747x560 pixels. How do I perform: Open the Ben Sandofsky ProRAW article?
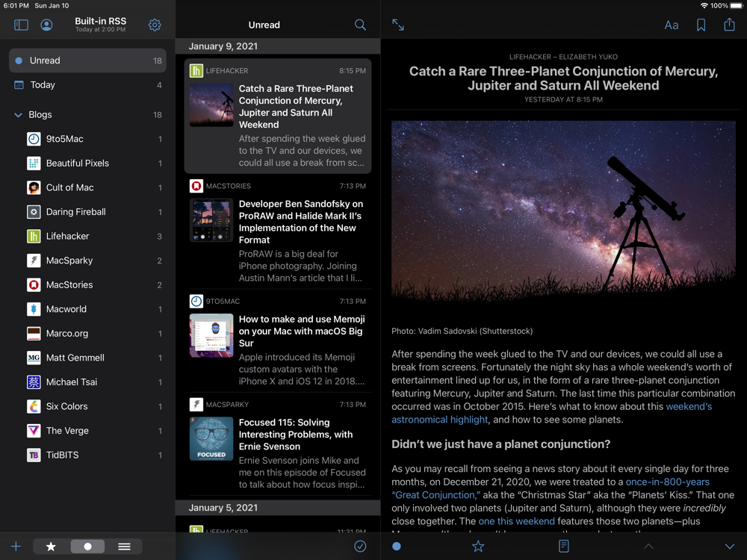pyautogui.click(x=278, y=232)
